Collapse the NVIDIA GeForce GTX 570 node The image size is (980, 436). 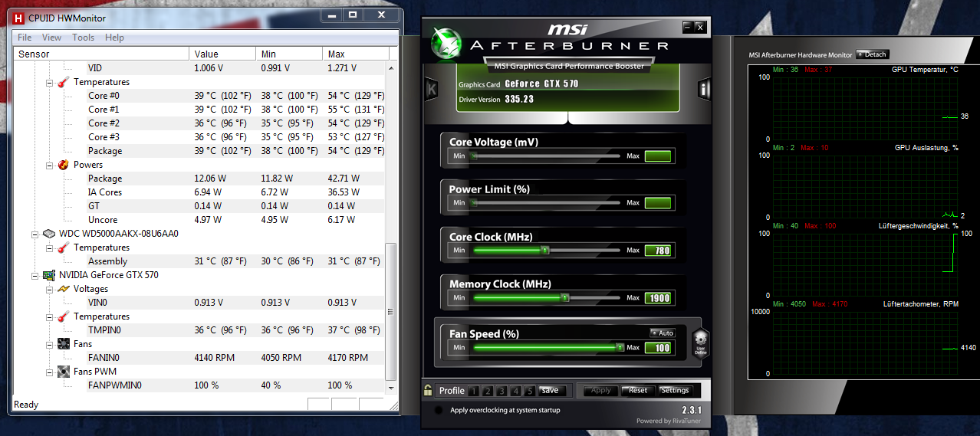(35, 275)
